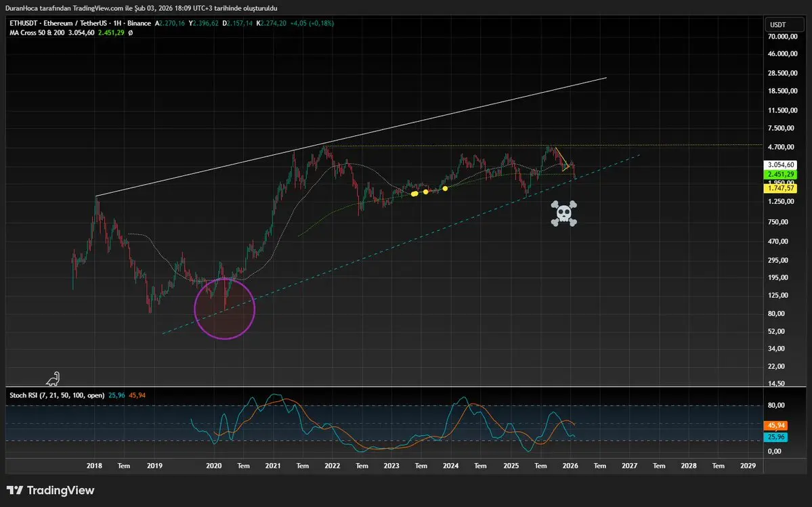Image resolution: width=812 pixels, height=507 pixels.
Task: Select the white upper trendline
Action: point(351,137)
